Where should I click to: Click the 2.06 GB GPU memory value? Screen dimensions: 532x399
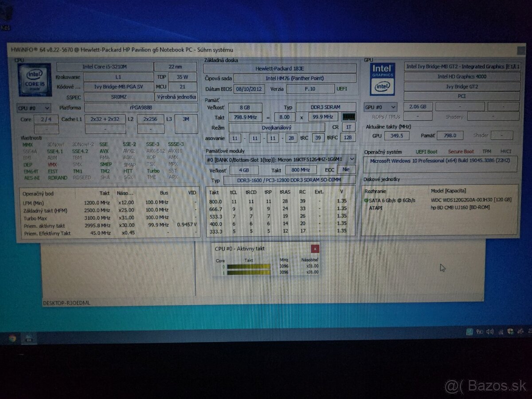417,107
